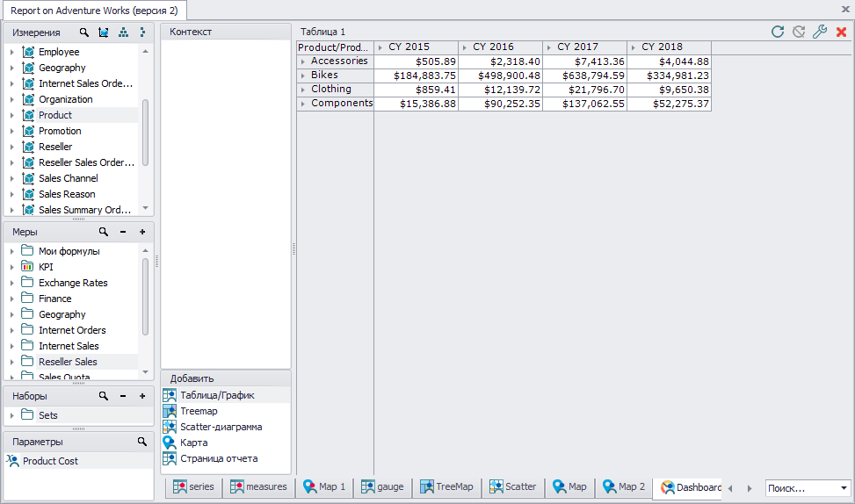Viewport: 855px width, 504px height.
Task: Click the Finance measure folder label
Action: pos(55,299)
